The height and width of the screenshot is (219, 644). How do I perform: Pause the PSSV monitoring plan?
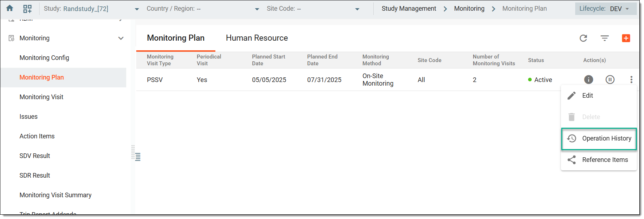610,80
